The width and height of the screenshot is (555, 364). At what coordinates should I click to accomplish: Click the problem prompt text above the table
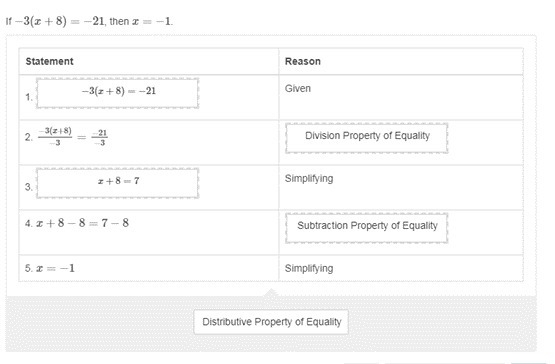[89, 21]
